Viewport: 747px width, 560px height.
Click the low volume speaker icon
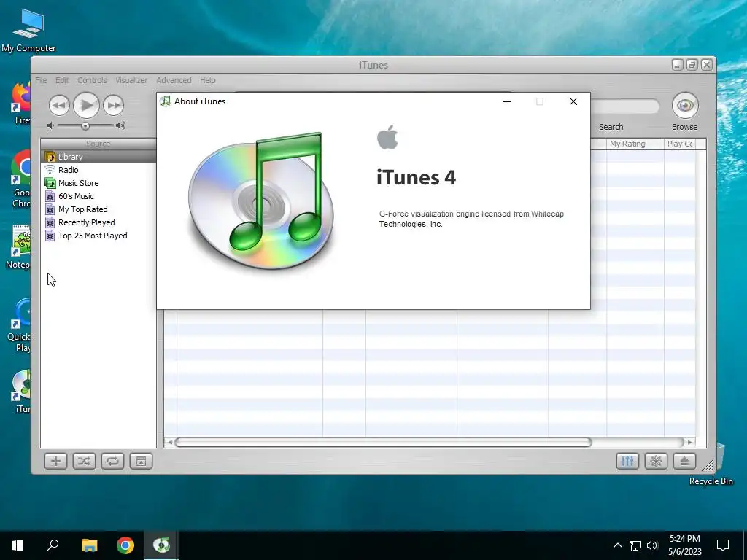click(50, 125)
